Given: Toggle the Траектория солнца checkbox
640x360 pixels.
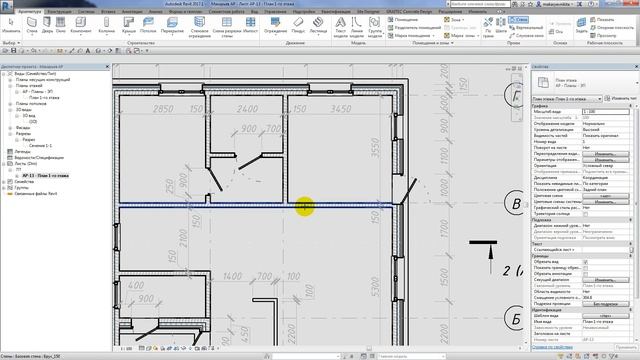Looking at the screenshot, I should click(585, 214).
